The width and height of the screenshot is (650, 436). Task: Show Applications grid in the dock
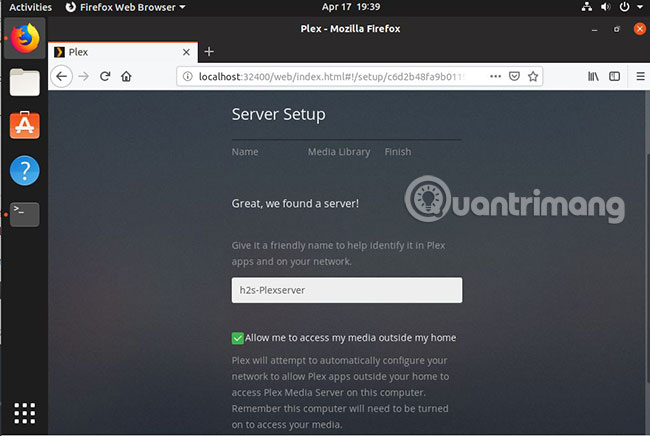pos(25,413)
